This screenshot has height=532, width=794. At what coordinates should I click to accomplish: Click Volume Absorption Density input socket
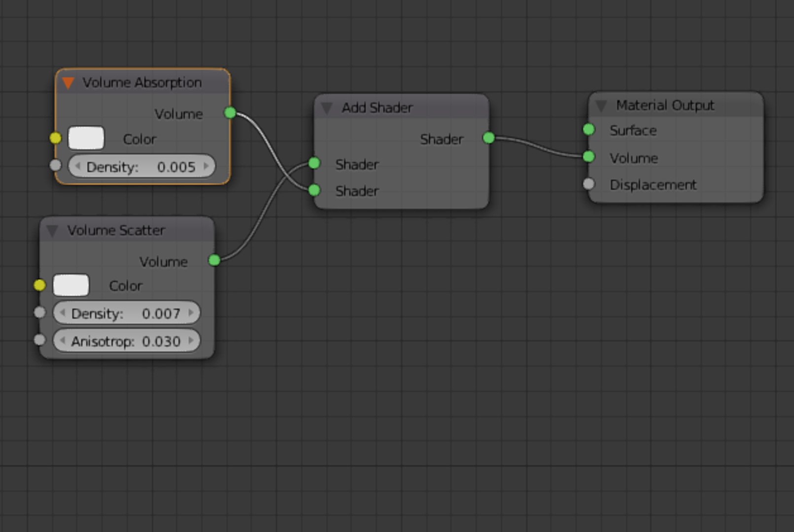[x=56, y=166]
